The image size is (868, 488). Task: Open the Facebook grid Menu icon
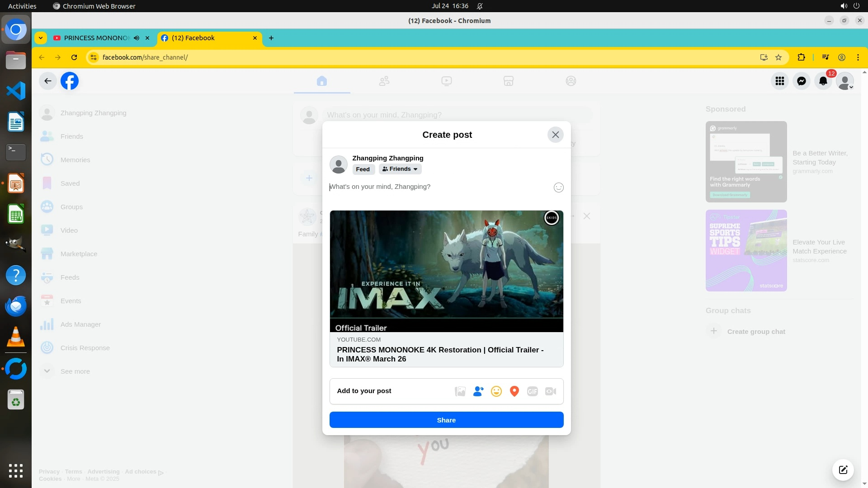(x=780, y=81)
